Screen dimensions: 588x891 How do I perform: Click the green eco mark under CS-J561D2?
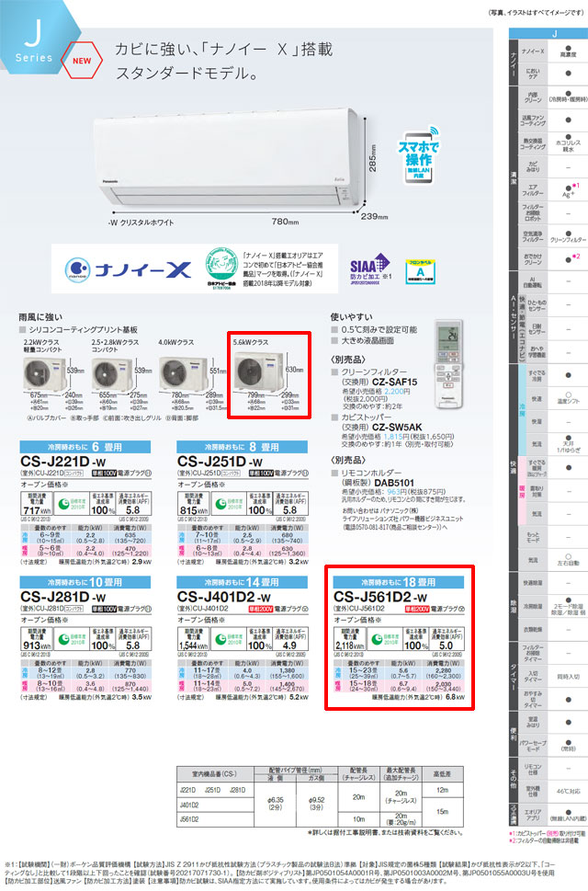[x=384, y=639]
